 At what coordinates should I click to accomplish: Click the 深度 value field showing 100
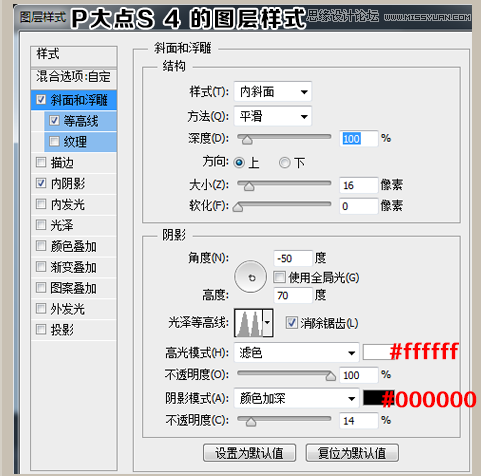click(359, 138)
